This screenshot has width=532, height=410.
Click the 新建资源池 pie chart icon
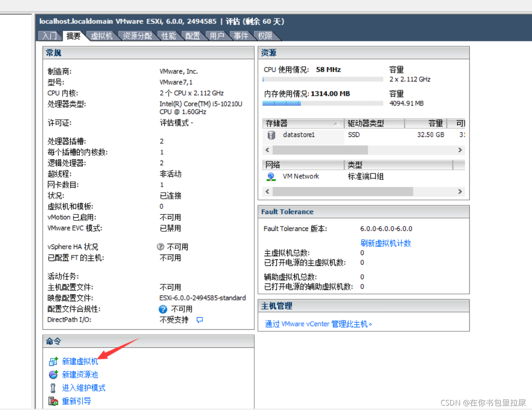pos(53,374)
